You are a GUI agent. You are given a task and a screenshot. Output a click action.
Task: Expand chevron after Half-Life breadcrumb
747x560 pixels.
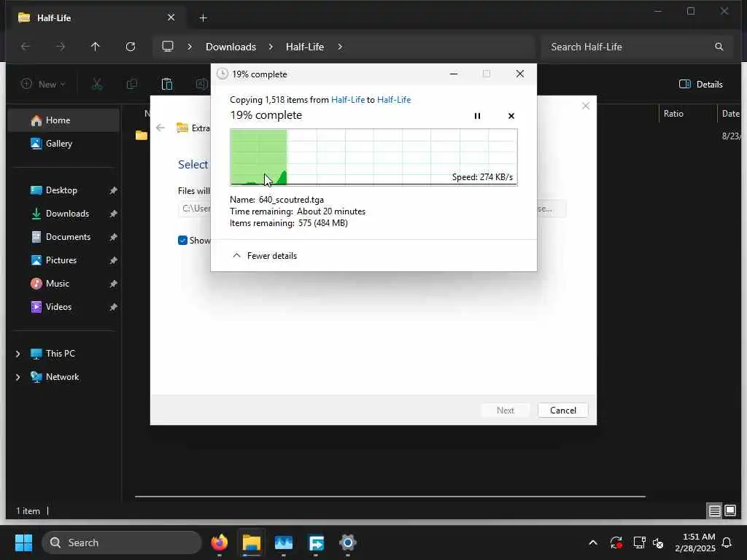pos(340,47)
